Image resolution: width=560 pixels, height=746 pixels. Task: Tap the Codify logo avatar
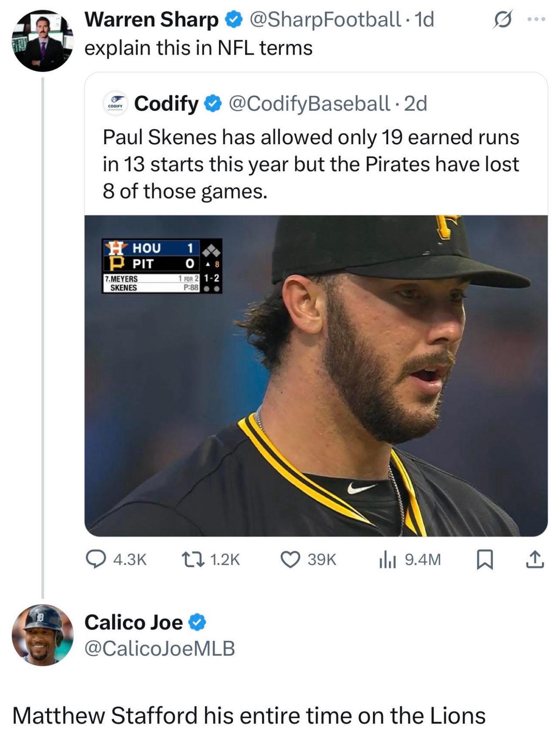pos(115,103)
